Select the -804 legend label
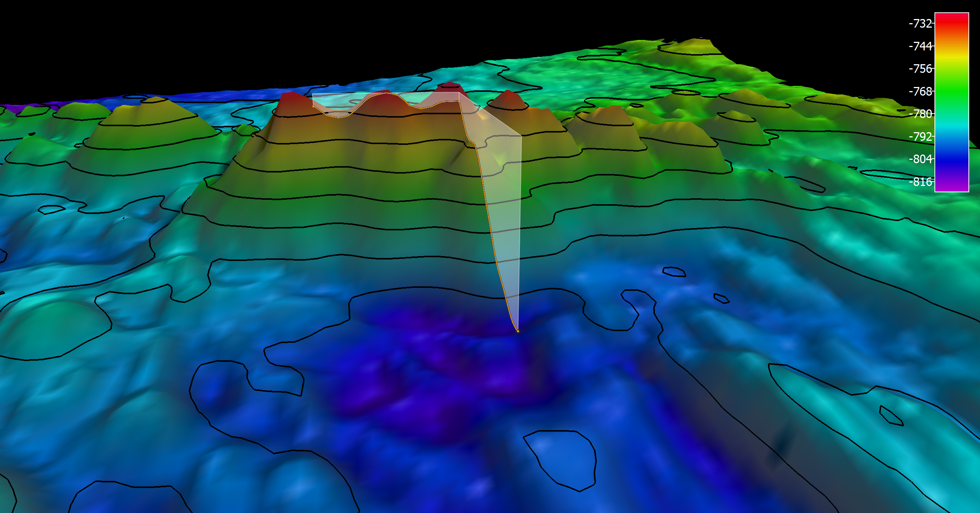 click(x=920, y=159)
